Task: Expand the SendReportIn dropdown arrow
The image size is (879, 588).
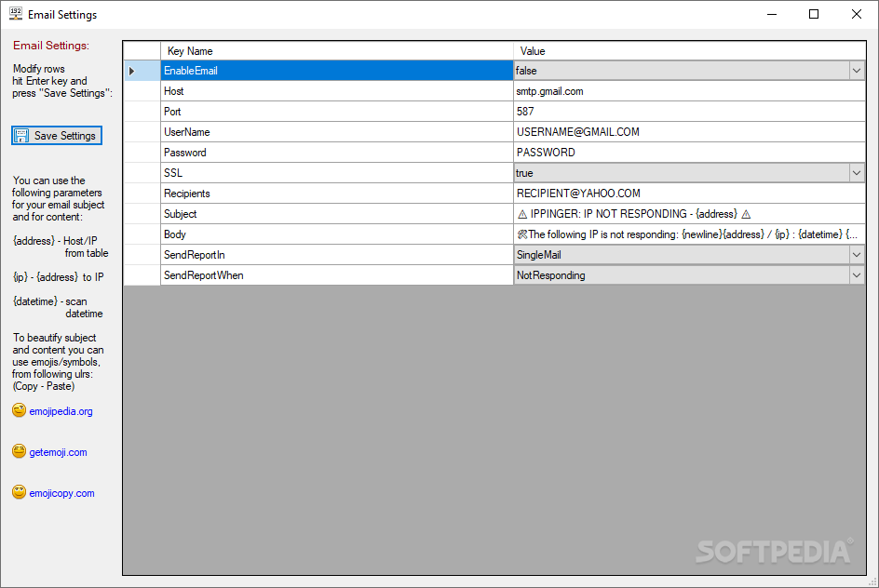Action: tap(856, 255)
